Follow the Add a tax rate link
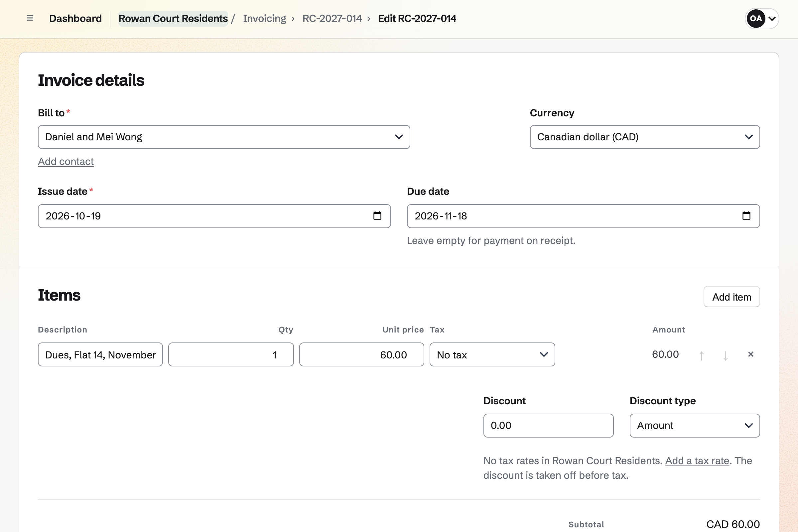Screen dimensions: 798x532 (x=697, y=461)
